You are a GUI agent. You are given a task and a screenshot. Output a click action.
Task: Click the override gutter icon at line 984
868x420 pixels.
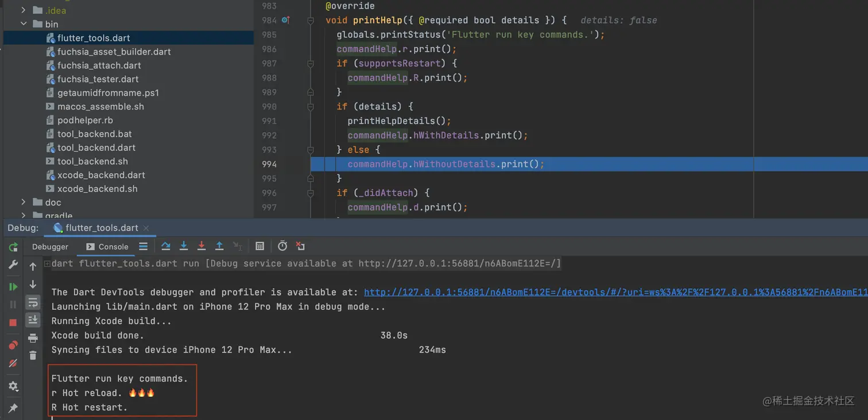[285, 20]
